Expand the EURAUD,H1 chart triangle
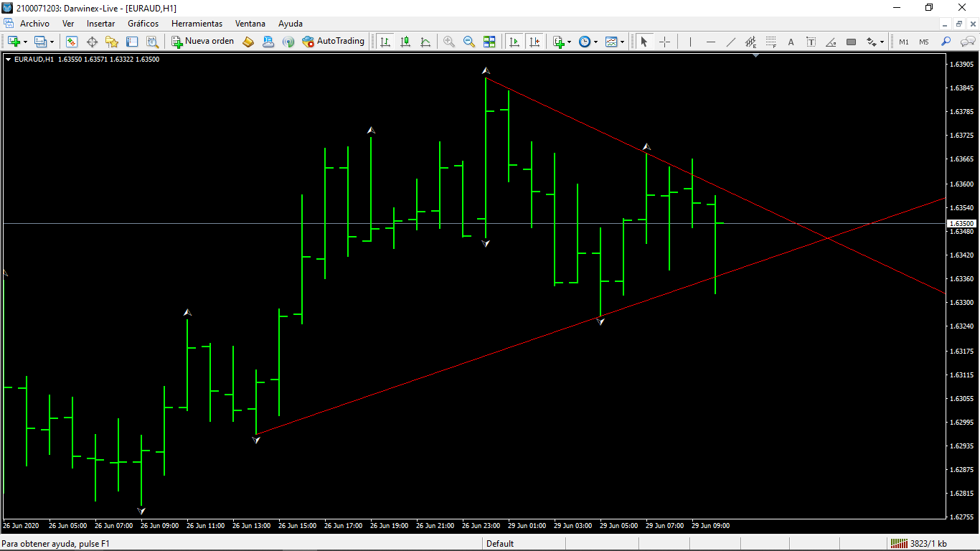The image size is (980, 551). [8, 60]
